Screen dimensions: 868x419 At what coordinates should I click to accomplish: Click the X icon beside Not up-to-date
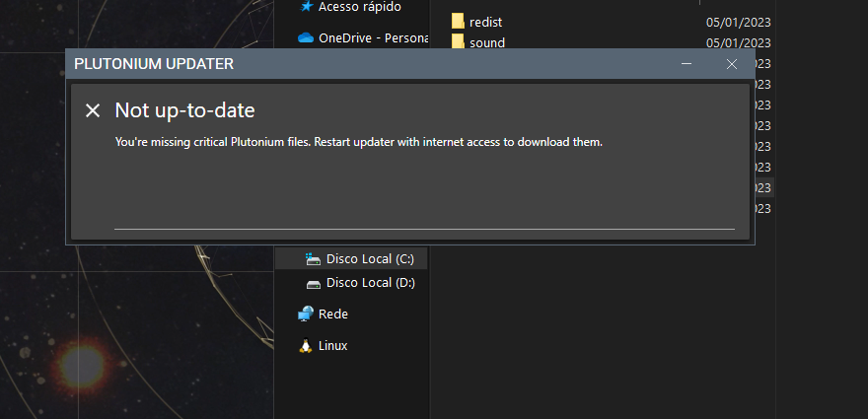pyautogui.click(x=93, y=110)
